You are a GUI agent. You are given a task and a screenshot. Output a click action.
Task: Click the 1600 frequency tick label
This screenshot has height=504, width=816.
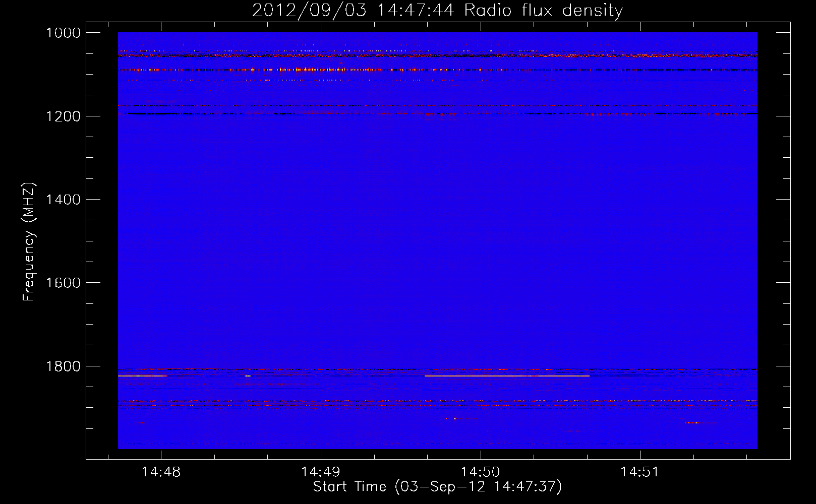pyautogui.click(x=64, y=283)
